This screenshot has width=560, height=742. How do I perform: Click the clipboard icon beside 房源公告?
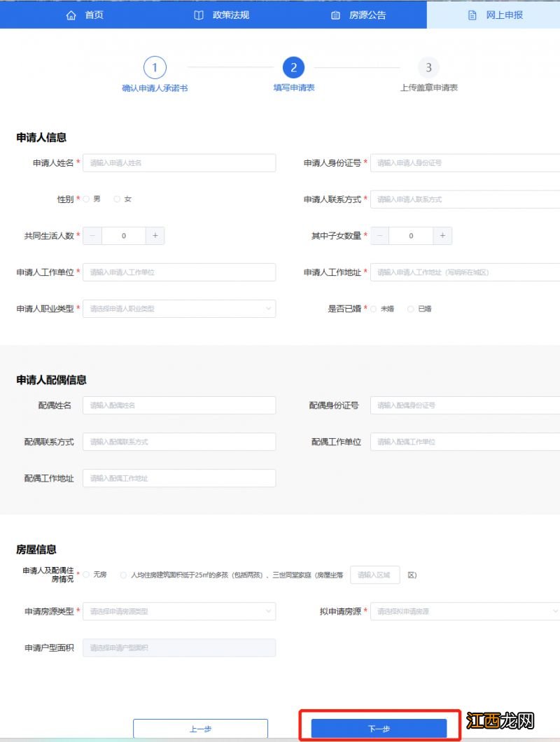point(335,15)
